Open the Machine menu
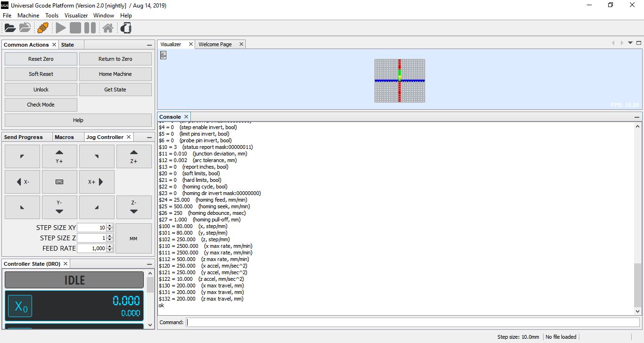 (28, 16)
